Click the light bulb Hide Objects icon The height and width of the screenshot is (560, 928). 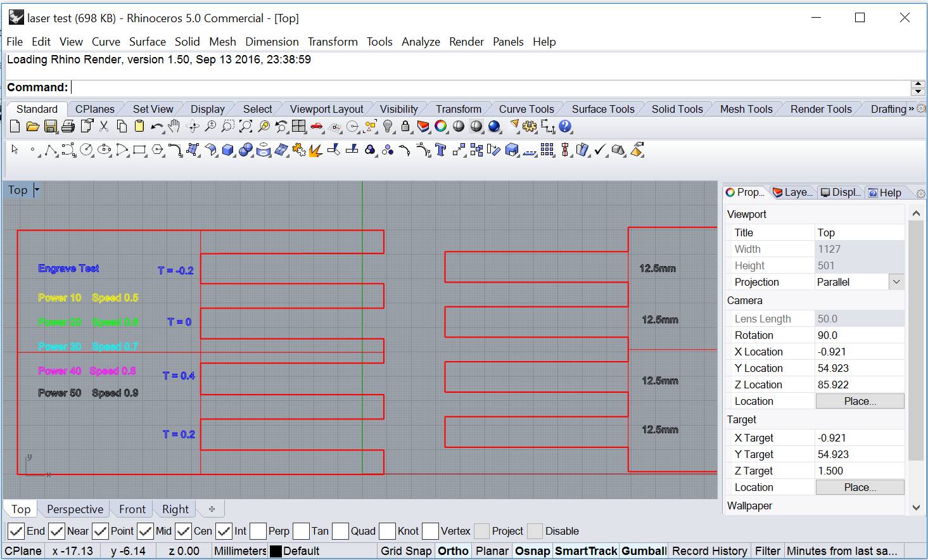tap(388, 126)
